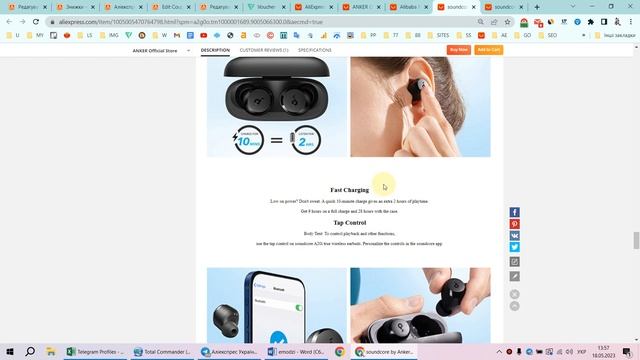This screenshot has width=640, height=360.
Task: Open the Chrome extensions puzzle icon
Action: (x=591, y=22)
